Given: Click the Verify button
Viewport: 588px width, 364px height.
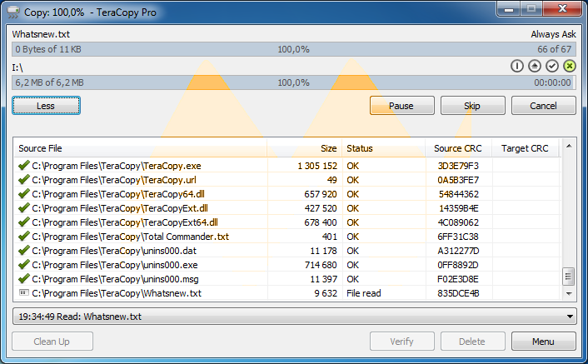Looking at the screenshot, I should click(x=402, y=342).
